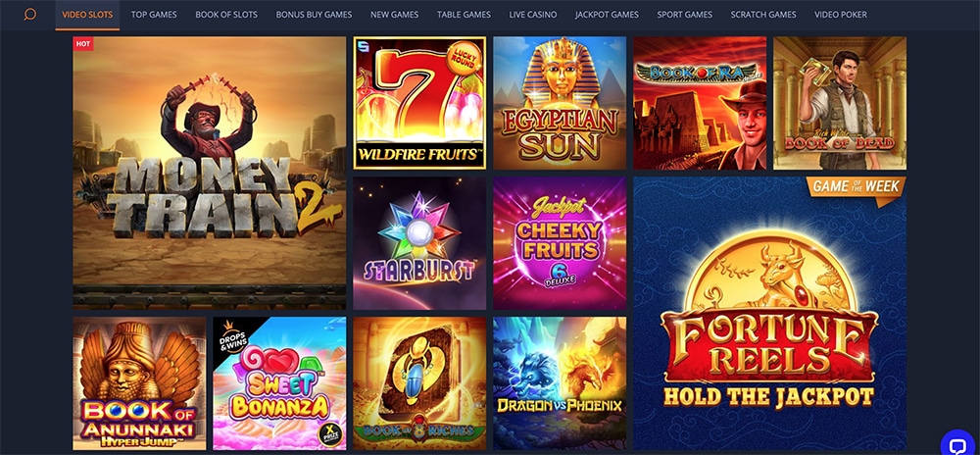Open the Starburst game tile
980x455 pixels.
tap(419, 243)
